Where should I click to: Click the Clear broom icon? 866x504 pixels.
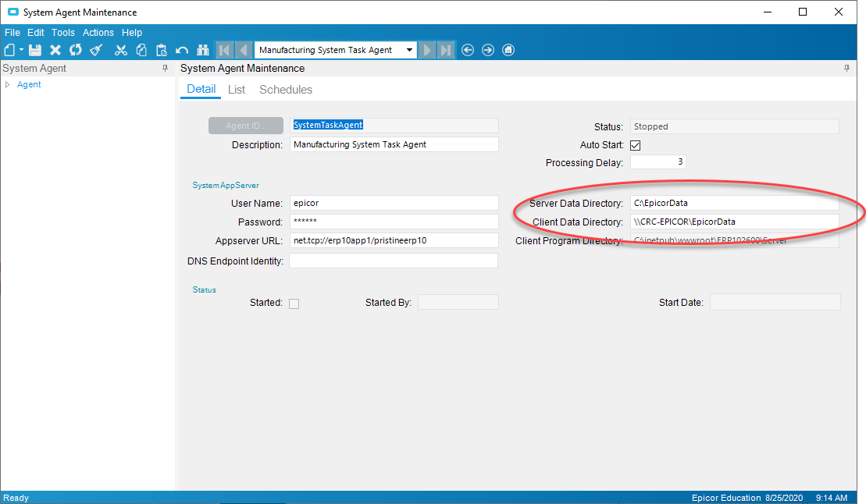point(96,50)
